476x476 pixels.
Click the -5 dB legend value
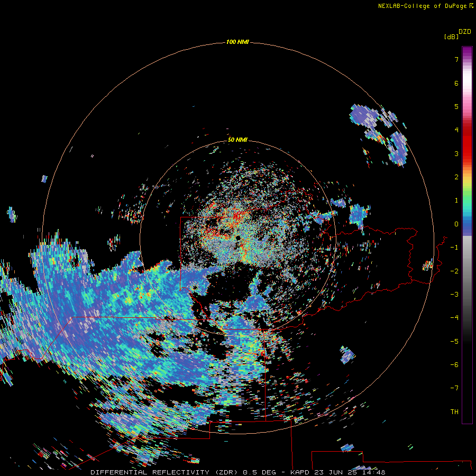point(454,342)
